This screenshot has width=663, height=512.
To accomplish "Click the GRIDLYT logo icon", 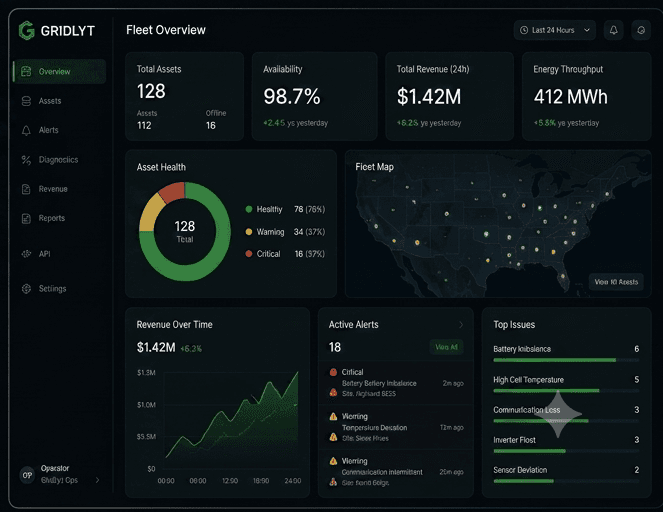I will [26, 30].
